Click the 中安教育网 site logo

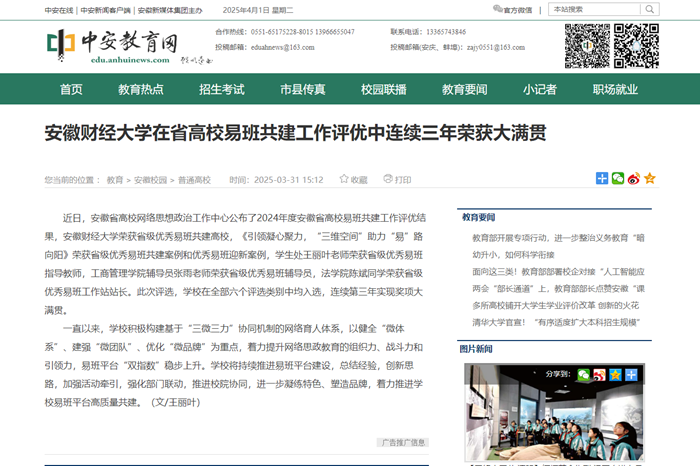click(x=112, y=44)
